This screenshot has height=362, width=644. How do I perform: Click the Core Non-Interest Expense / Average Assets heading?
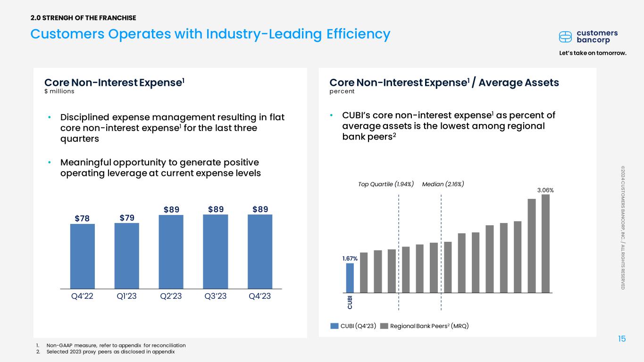tap(444, 83)
